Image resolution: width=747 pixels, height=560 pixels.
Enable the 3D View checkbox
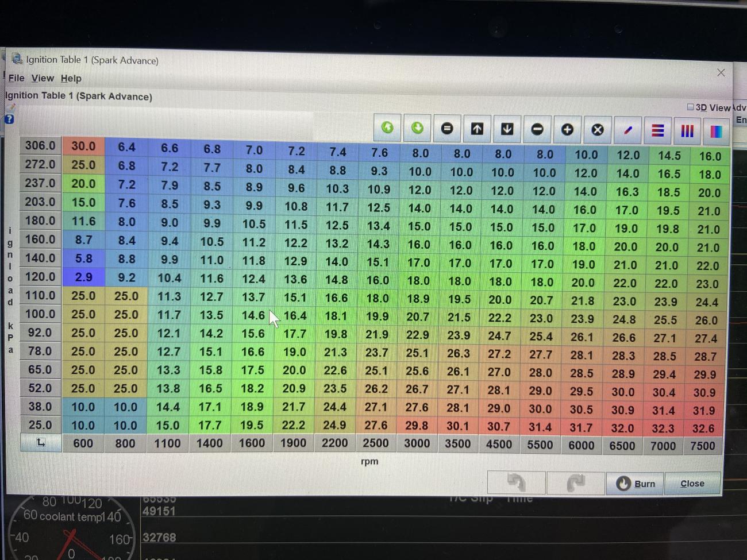point(691,107)
